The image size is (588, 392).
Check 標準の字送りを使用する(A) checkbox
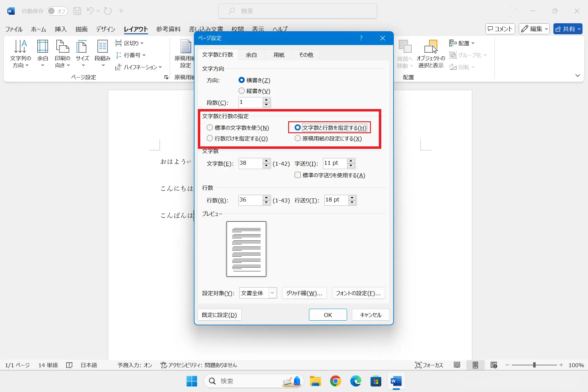pyautogui.click(x=297, y=175)
